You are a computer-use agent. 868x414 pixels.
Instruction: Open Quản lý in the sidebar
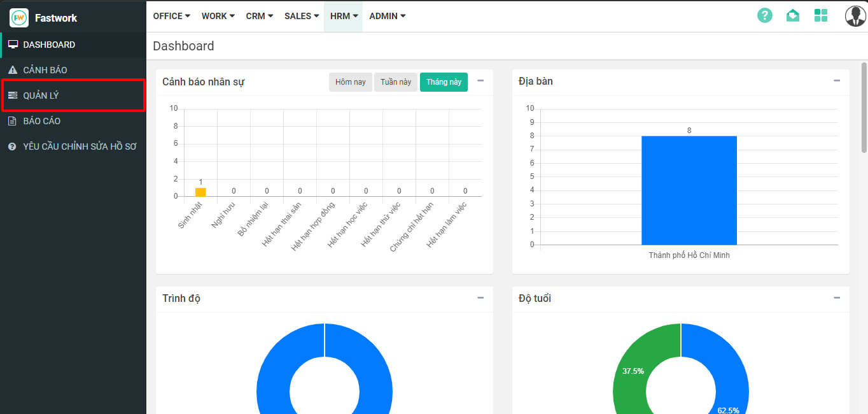(41, 96)
